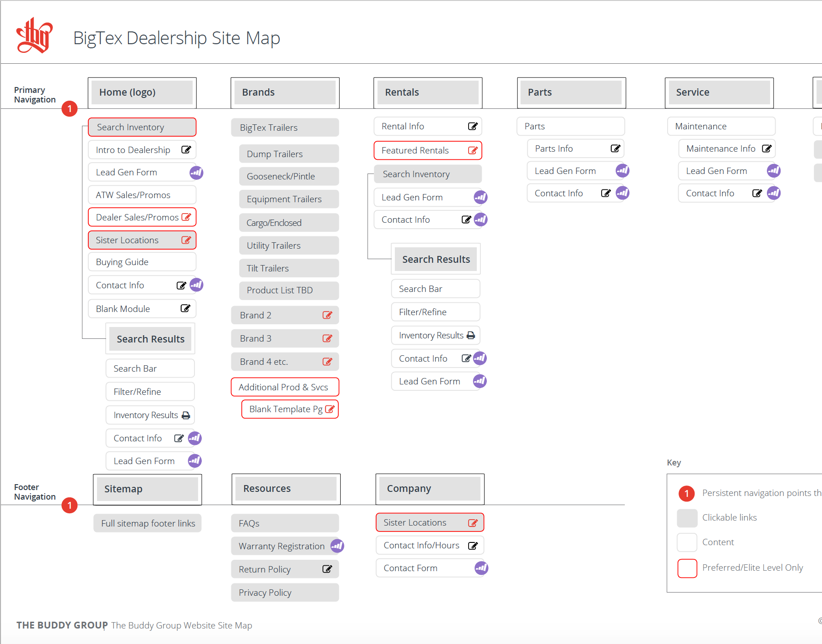This screenshot has width=822, height=644.
Task: Click the white Content key swatch
Action: [x=687, y=542]
